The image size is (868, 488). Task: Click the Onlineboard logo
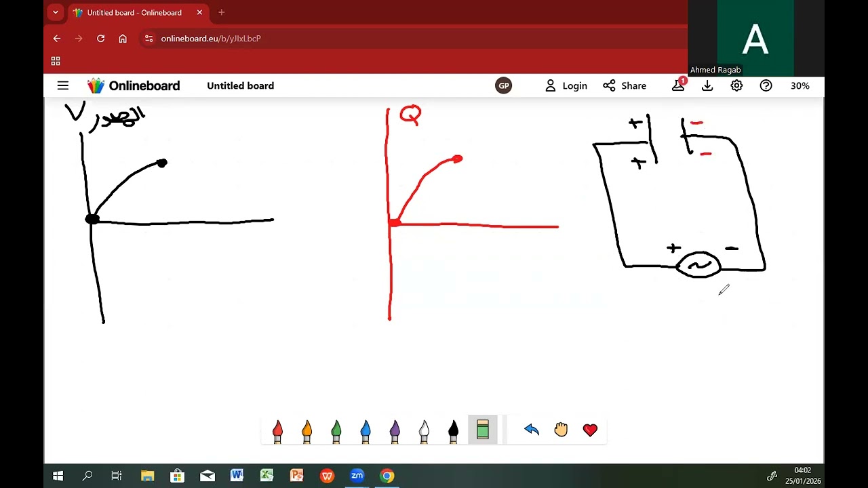(134, 85)
